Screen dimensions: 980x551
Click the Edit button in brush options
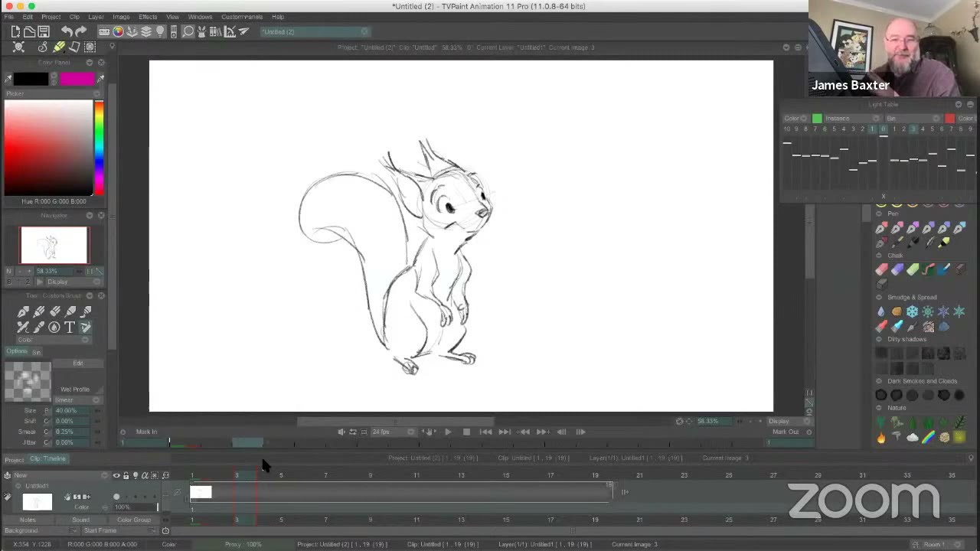(77, 363)
